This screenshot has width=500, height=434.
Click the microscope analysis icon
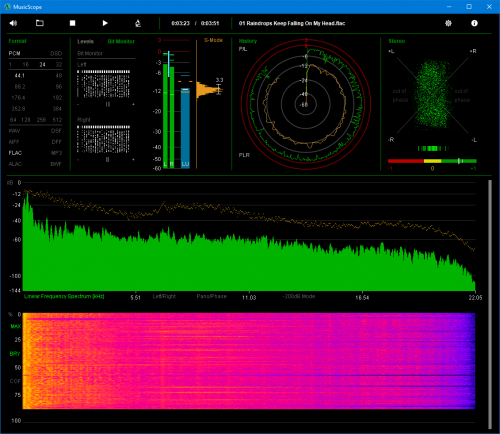coord(138,23)
